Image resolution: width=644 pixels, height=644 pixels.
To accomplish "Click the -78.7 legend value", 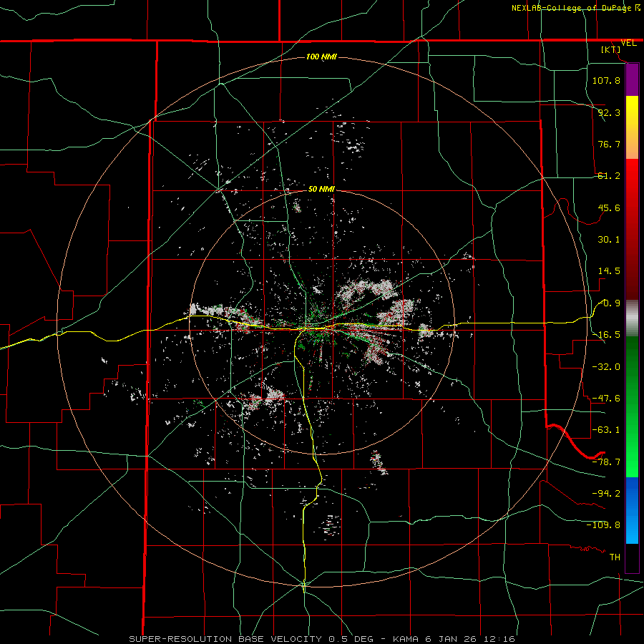I will point(606,462).
